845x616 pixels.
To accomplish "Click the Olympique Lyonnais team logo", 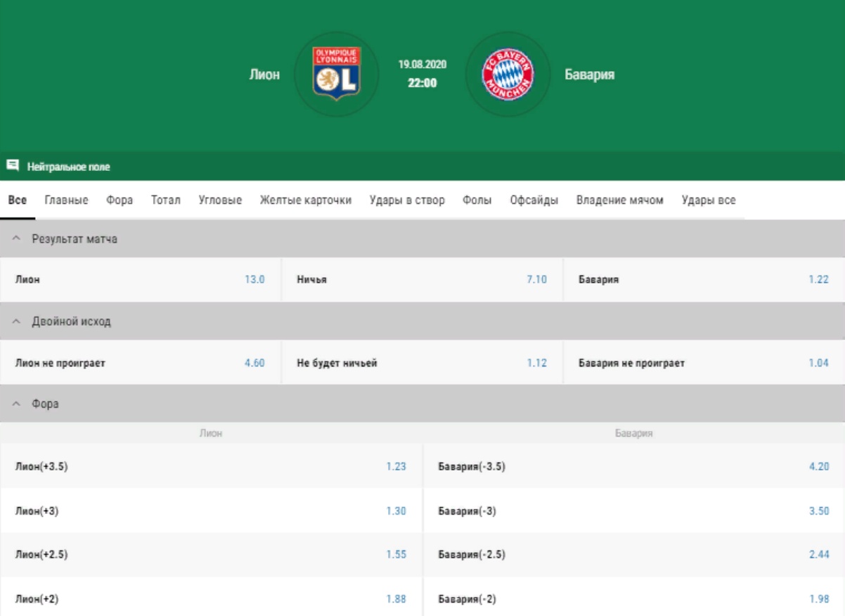I will (x=337, y=75).
